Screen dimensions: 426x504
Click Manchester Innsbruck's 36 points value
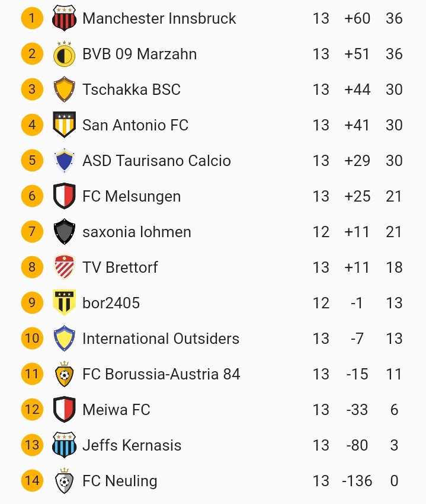[x=394, y=18]
